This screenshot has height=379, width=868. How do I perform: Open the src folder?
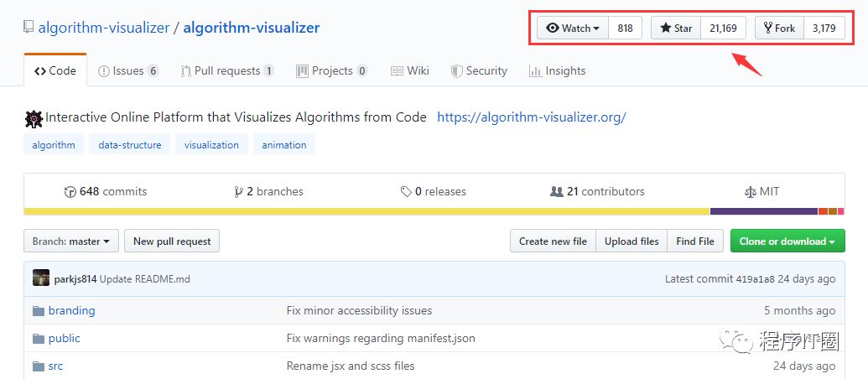55,366
